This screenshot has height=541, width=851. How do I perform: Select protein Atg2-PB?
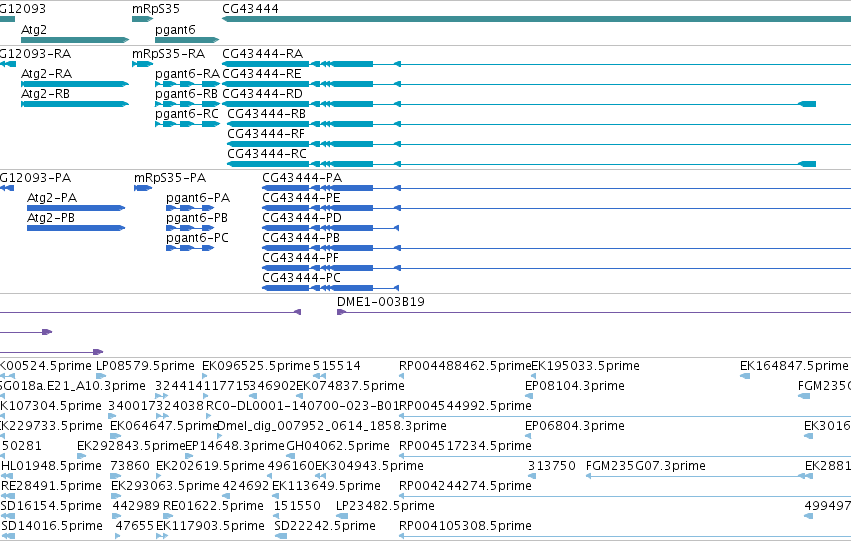76,228
